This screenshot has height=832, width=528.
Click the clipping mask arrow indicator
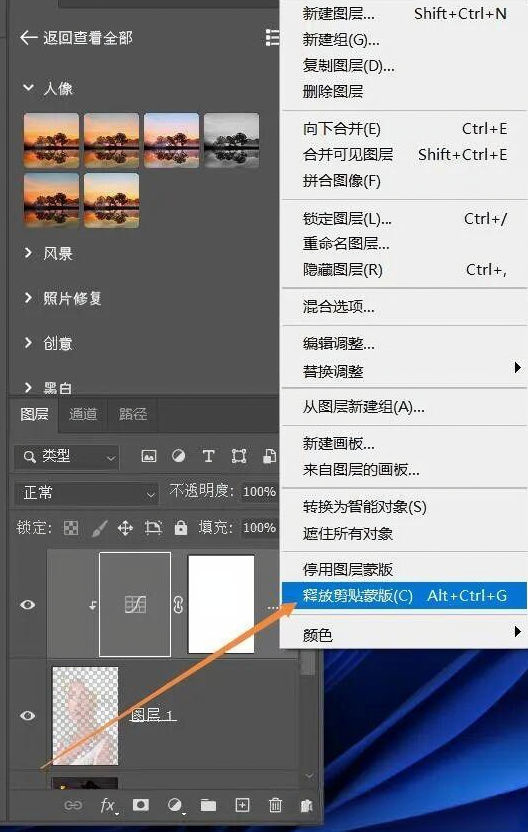93,604
